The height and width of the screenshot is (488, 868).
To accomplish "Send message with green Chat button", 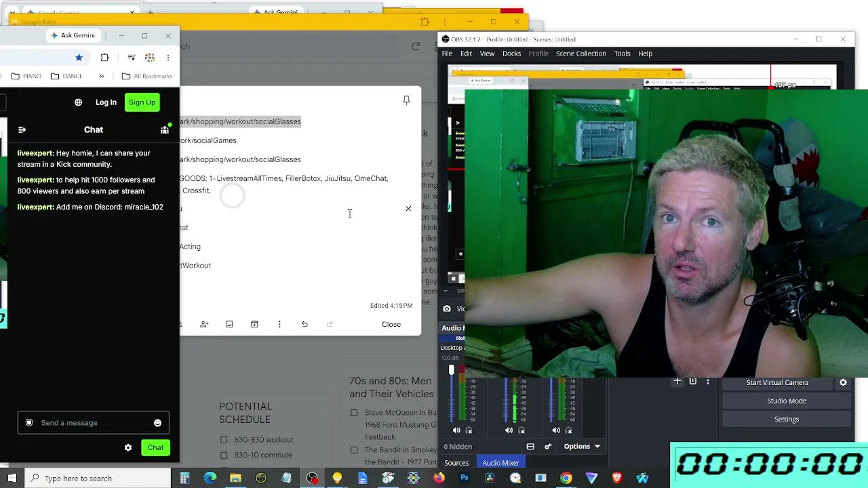I will click(x=155, y=447).
